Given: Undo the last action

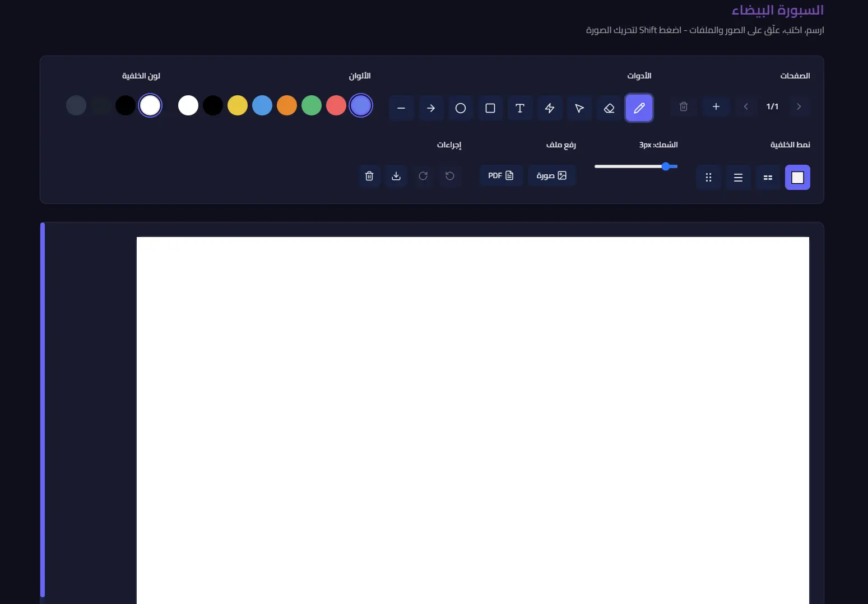Looking at the screenshot, I should [450, 175].
